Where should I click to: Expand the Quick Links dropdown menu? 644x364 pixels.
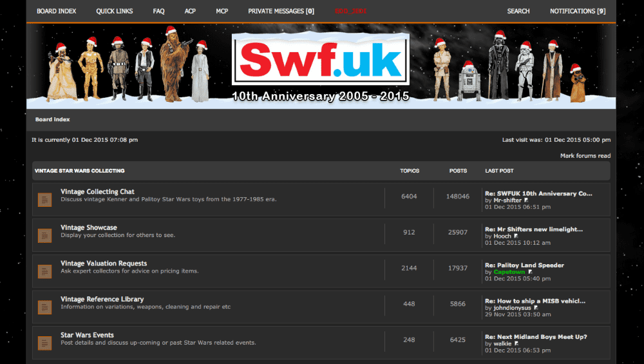pos(115,11)
